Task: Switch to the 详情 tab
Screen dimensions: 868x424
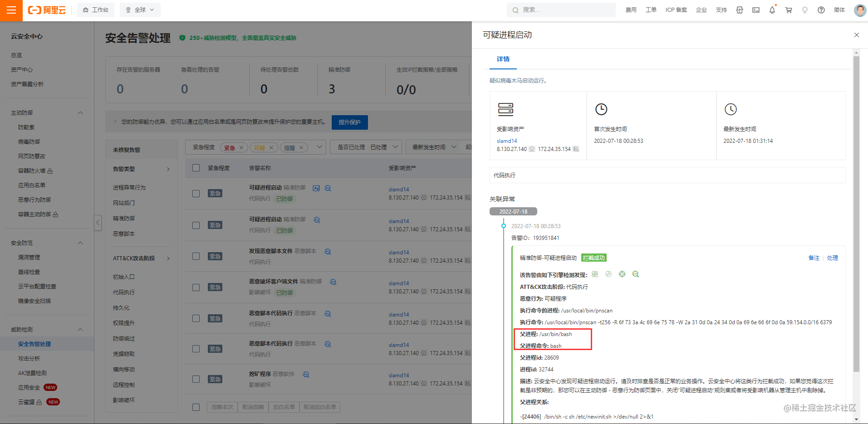Action: click(x=503, y=59)
